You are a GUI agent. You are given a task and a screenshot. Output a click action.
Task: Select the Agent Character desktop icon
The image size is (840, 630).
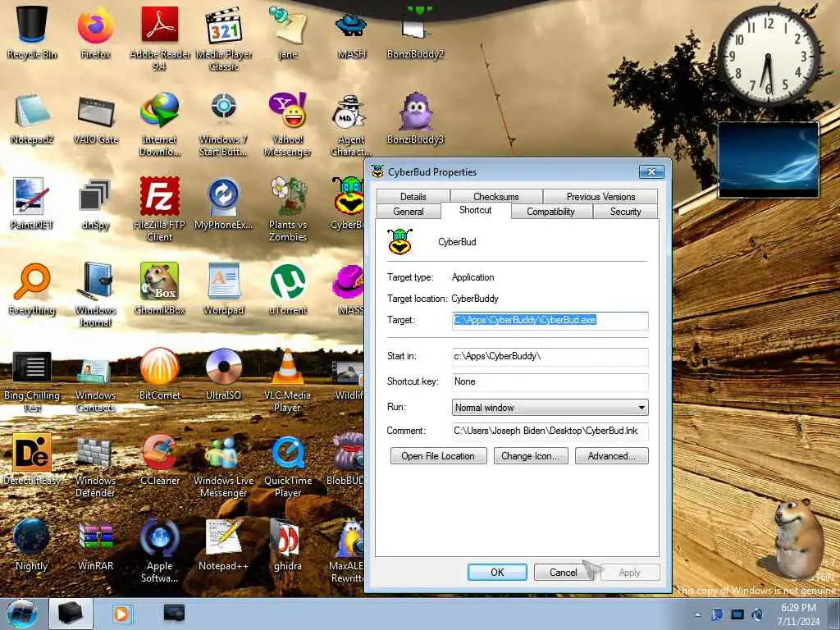pos(350,125)
